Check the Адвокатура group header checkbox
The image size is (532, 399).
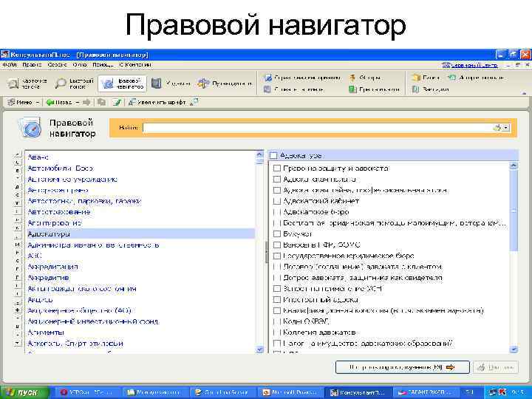273,156
